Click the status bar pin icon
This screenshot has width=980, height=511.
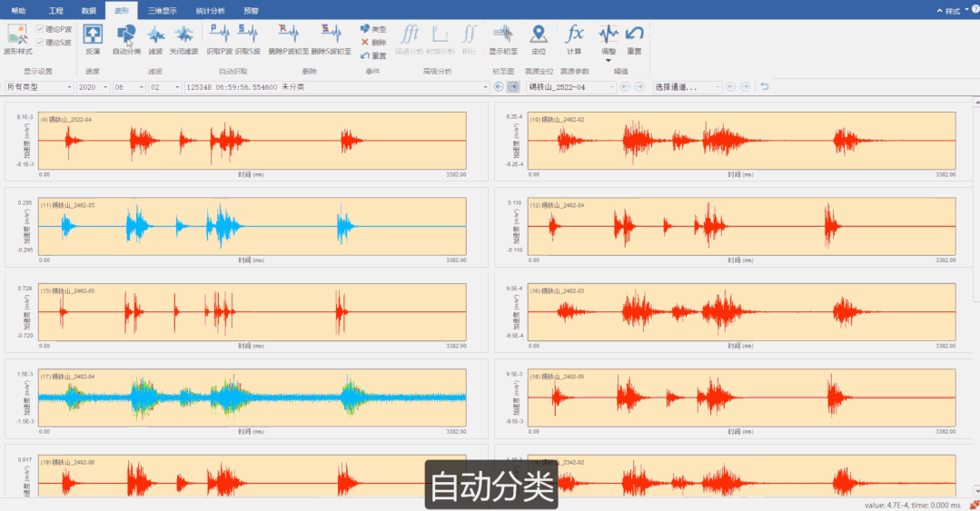pos(974,505)
